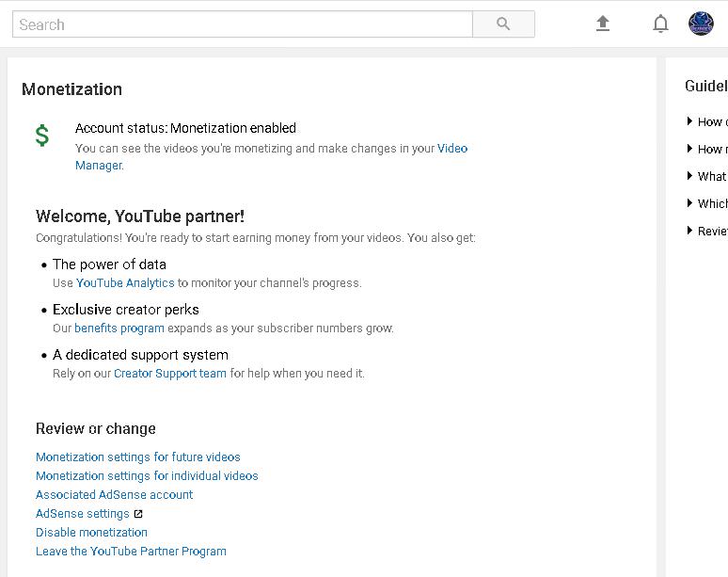728x577 pixels.
Task: Click the 'Account status: Monetization enabled' text
Action: click(x=185, y=128)
